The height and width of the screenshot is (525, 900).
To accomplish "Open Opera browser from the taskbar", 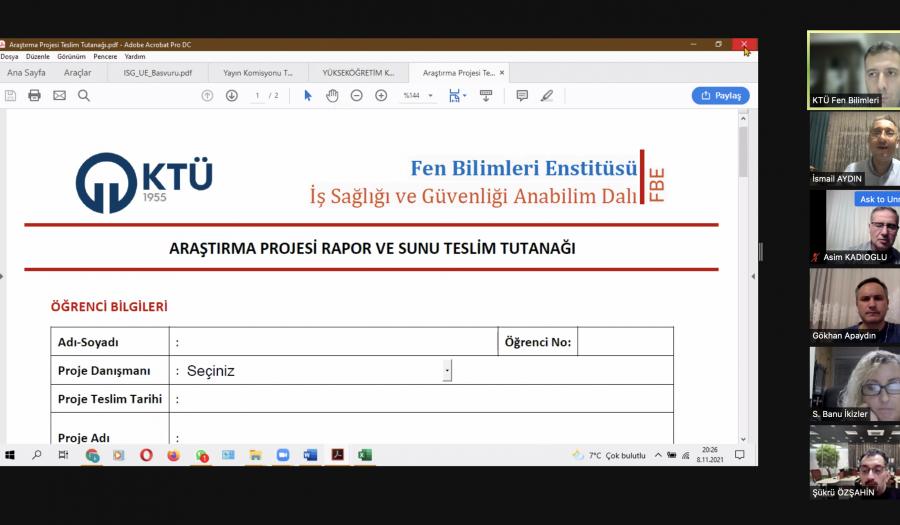I will coord(146,455).
